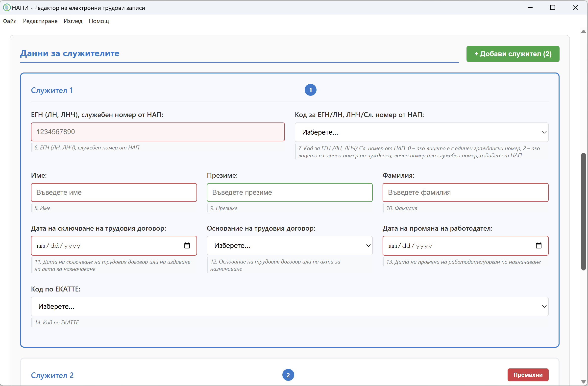The width and height of the screenshot is (588, 386).
Task: Click hint text '9. Презиме'
Action: (x=224, y=208)
